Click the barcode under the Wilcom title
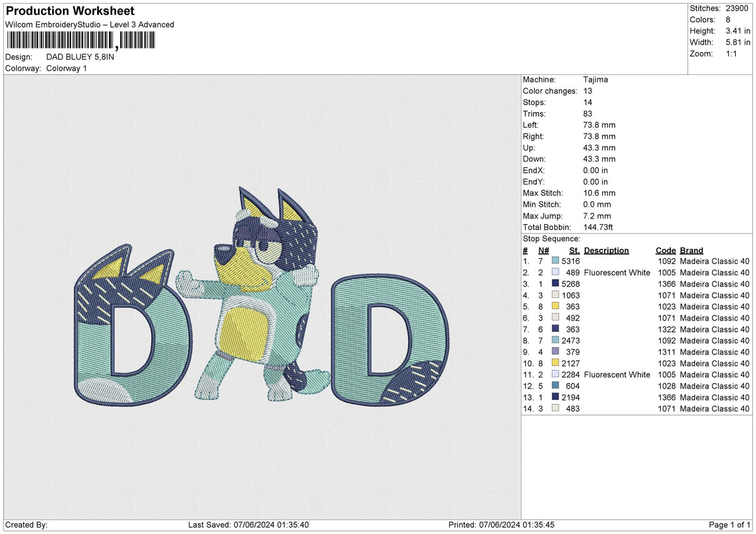 coord(81,42)
